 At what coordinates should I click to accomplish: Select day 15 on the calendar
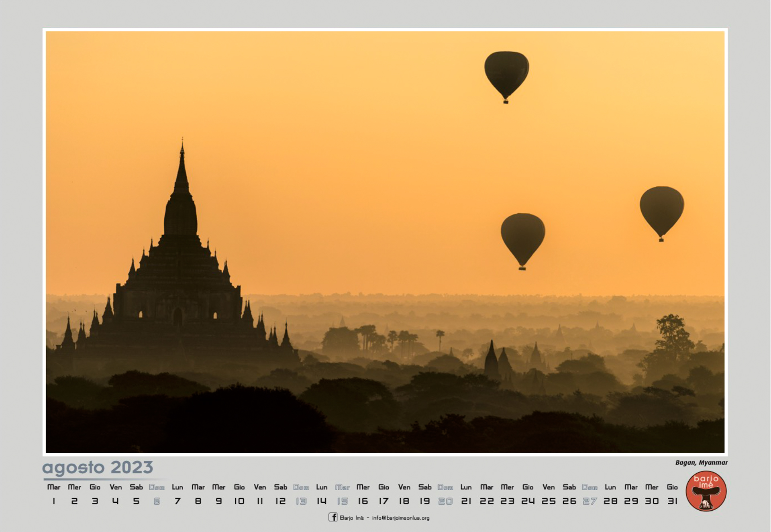click(343, 501)
